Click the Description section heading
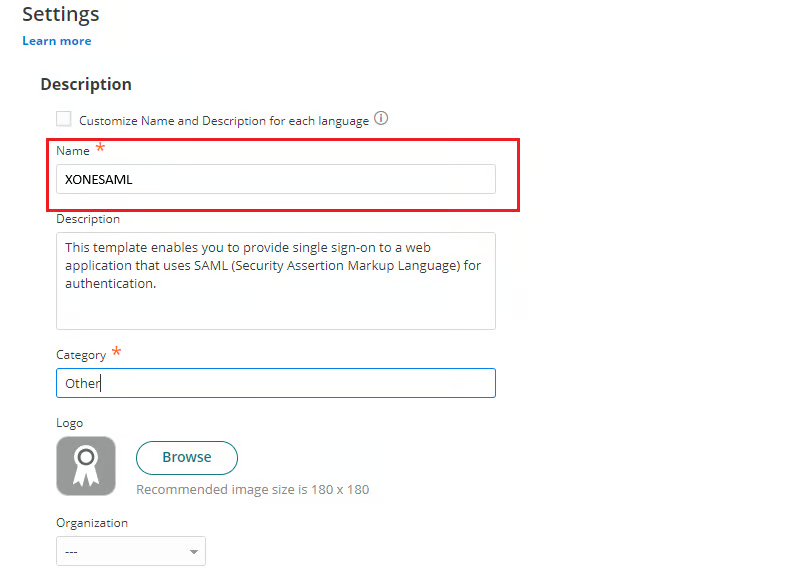 [x=86, y=84]
